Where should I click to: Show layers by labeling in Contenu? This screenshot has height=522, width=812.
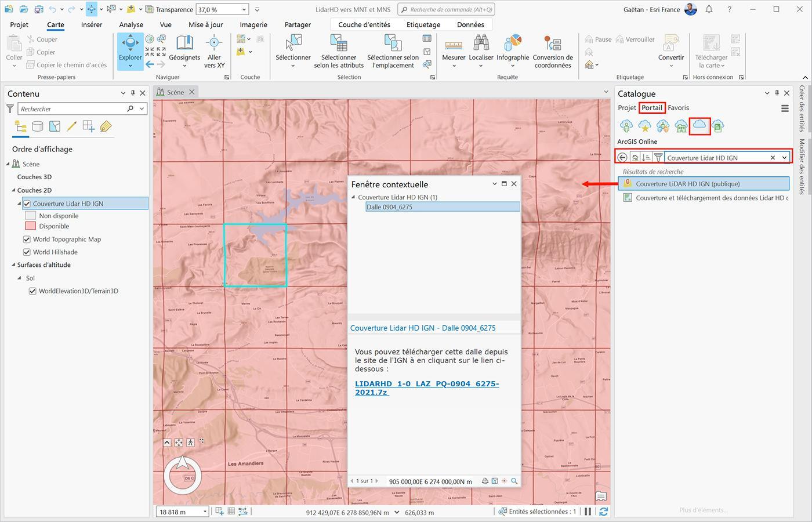pos(106,126)
